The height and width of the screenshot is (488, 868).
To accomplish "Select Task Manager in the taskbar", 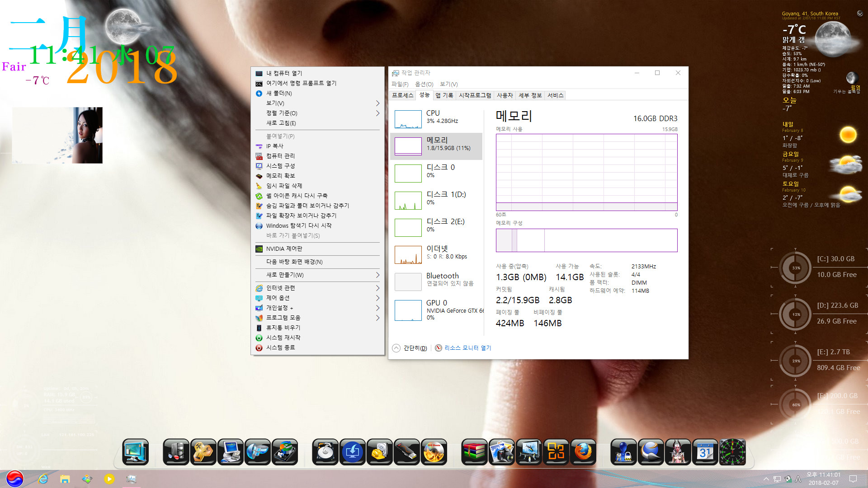I will [x=131, y=479].
